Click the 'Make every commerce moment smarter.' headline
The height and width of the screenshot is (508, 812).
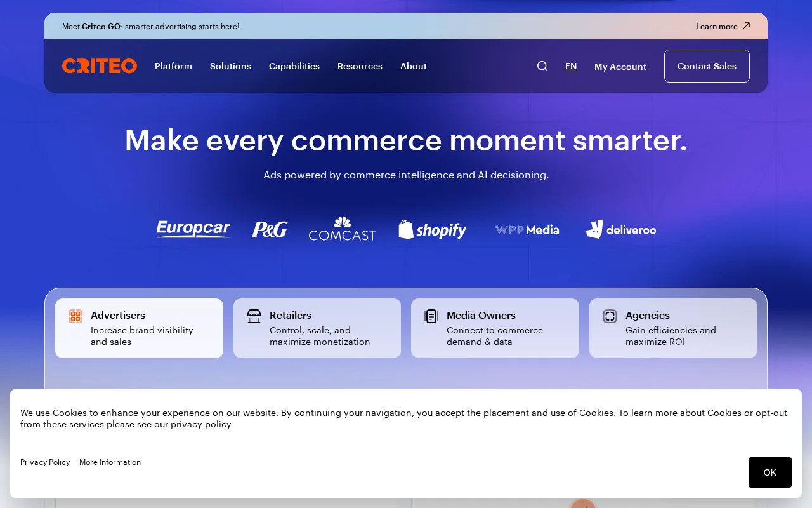point(406,140)
